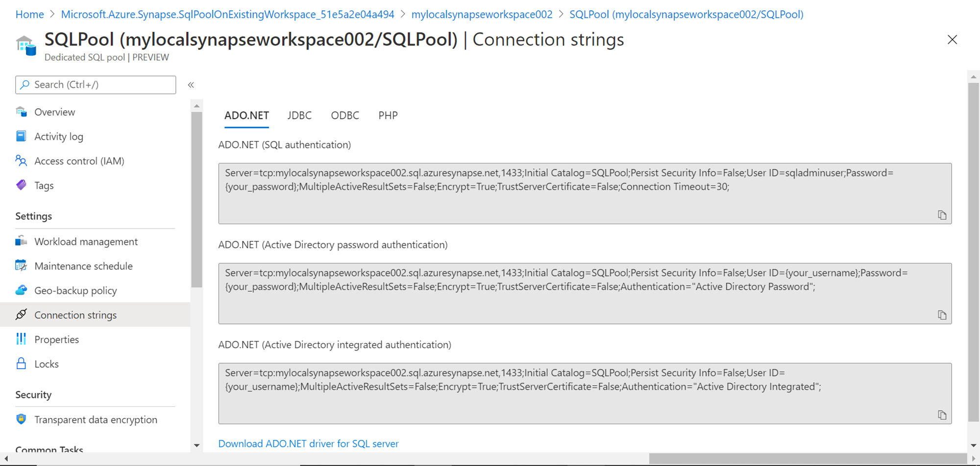Switch to the ODBC tab
Viewport: 980px width, 466px height.
345,116
